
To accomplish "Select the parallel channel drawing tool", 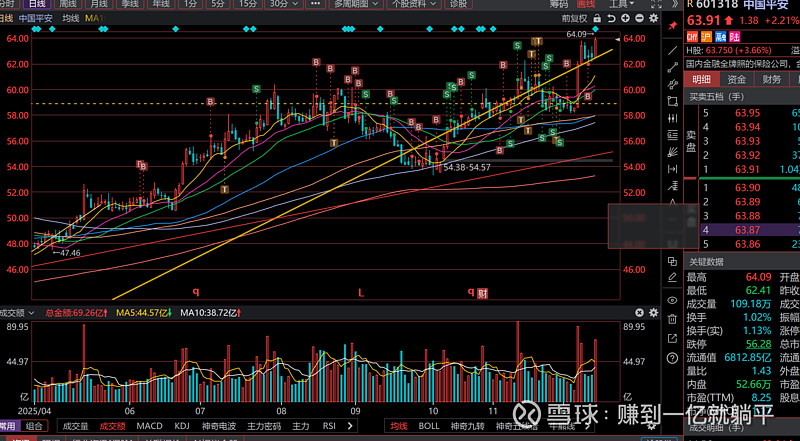I will click(672, 84).
